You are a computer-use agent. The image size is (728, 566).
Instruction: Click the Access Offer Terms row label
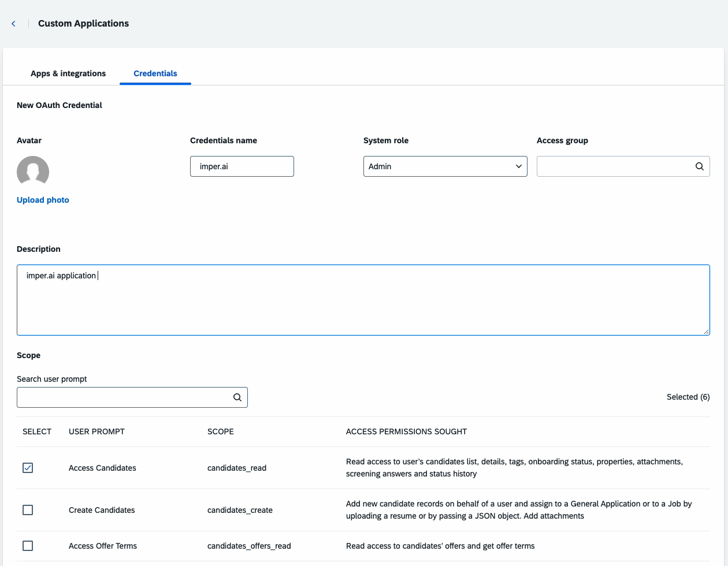tap(103, 546)
